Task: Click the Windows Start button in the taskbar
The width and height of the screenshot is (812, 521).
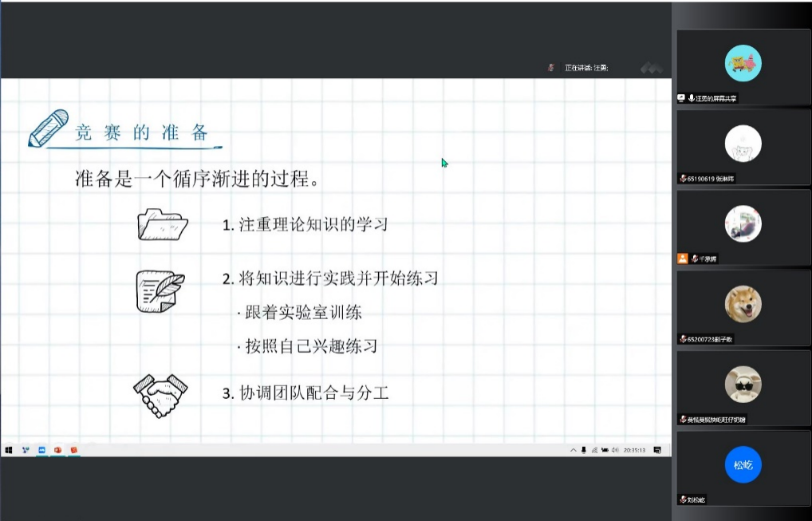Action: click(x=9, y=450)
